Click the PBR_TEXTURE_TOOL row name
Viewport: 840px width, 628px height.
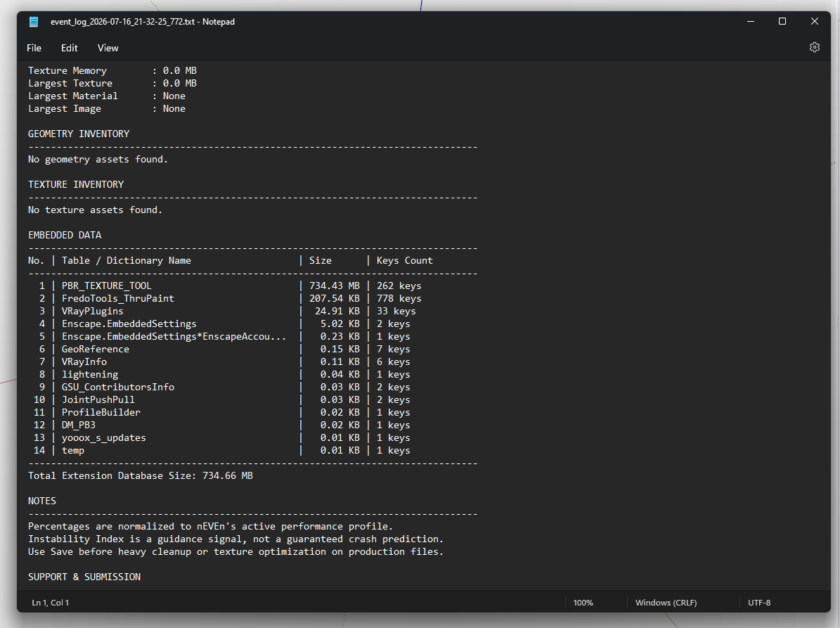107,286
